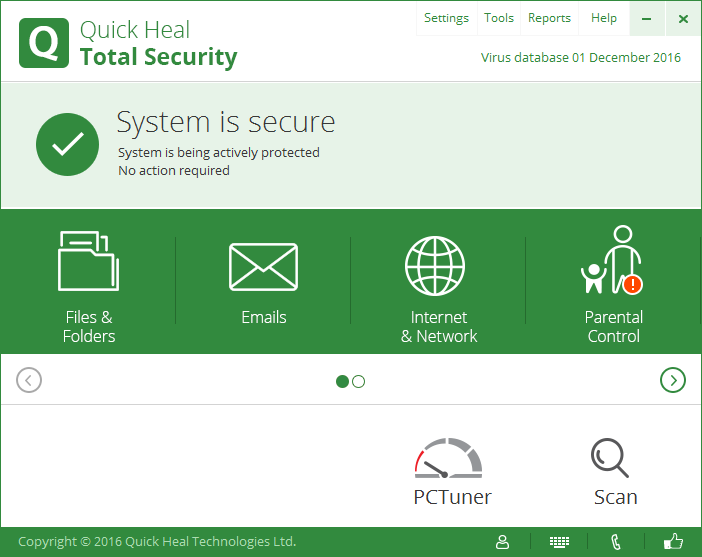
Task: Click the green System is secure checkmark
Action: 67,145
